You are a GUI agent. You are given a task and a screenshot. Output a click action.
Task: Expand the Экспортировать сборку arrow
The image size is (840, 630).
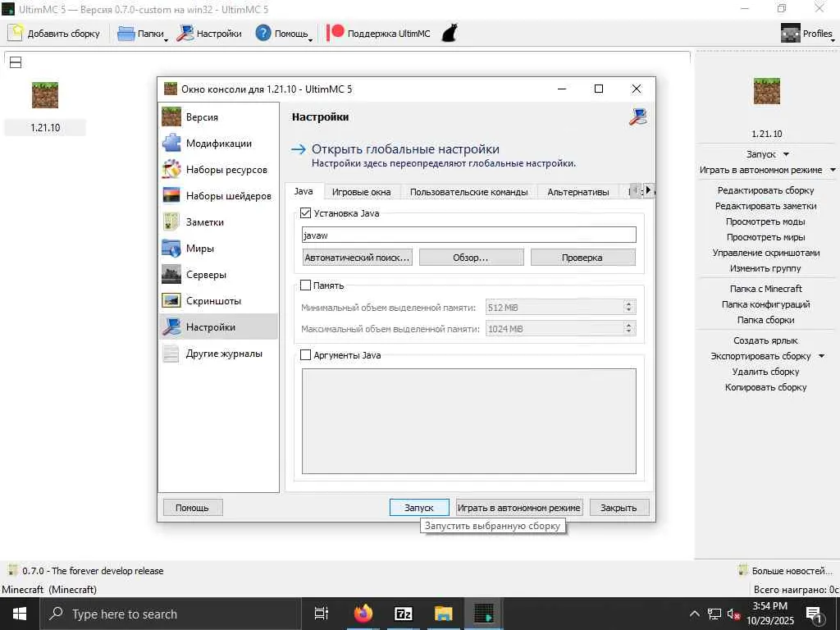(821, 356)
